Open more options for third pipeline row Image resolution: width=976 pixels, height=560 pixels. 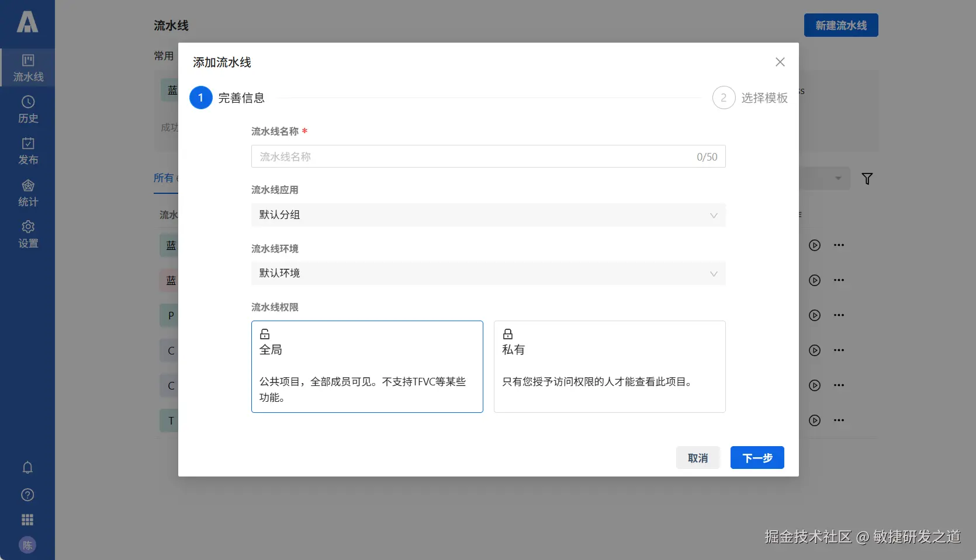[x=839, y=315]
